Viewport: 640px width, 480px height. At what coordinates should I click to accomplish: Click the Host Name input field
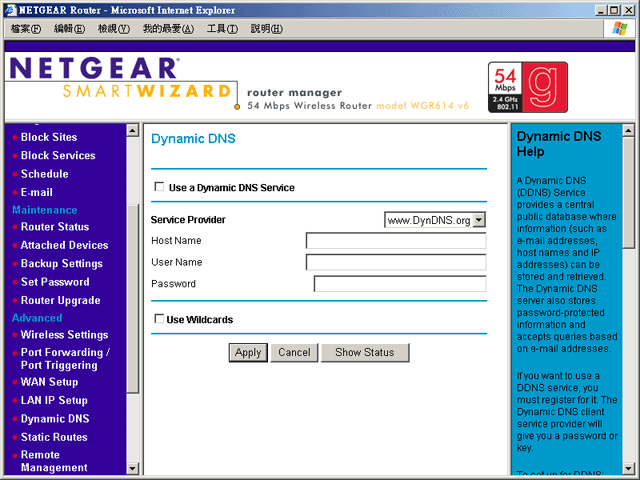click(396, 240)
